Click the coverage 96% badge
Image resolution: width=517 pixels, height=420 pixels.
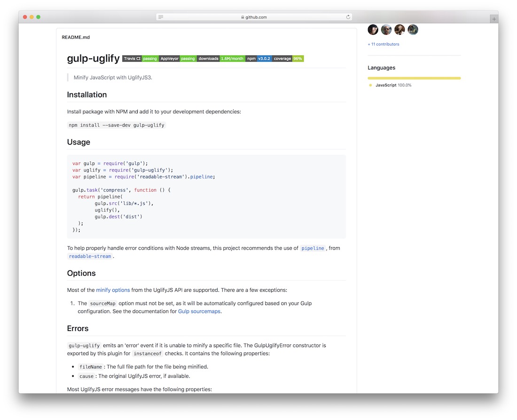tap(288, 59)
